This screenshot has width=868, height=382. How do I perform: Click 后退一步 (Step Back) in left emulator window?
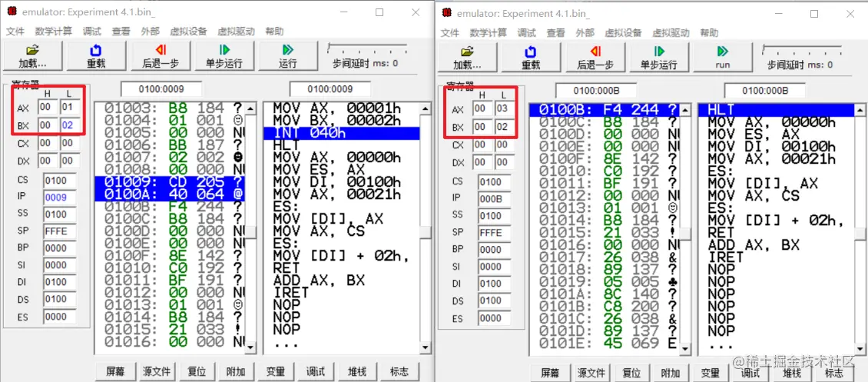click(161, 56)
